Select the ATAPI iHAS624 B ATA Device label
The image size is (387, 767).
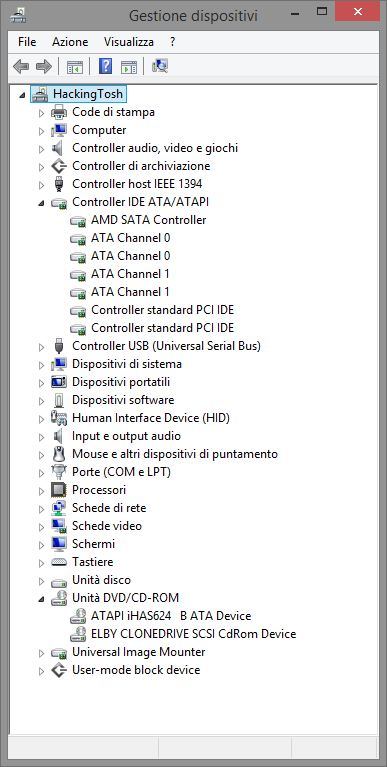(171, 616)
